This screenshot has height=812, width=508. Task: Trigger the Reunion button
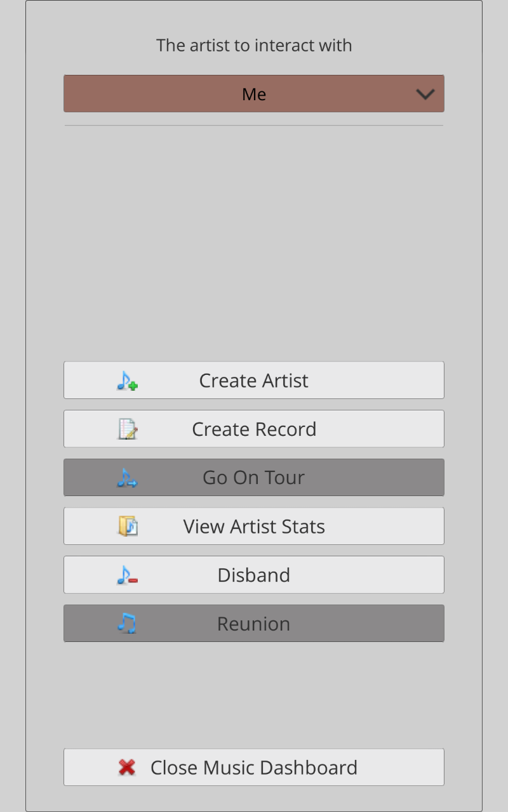click(x=254, y=624)
